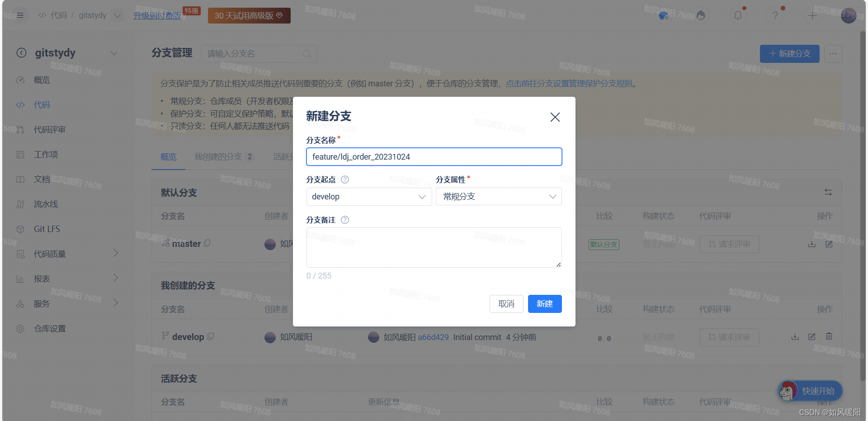Image resolution: width=868 pixels, height=421 pixels.
Task: Close the 新建分支 dialog with X
Action: [x=555, y=117]
